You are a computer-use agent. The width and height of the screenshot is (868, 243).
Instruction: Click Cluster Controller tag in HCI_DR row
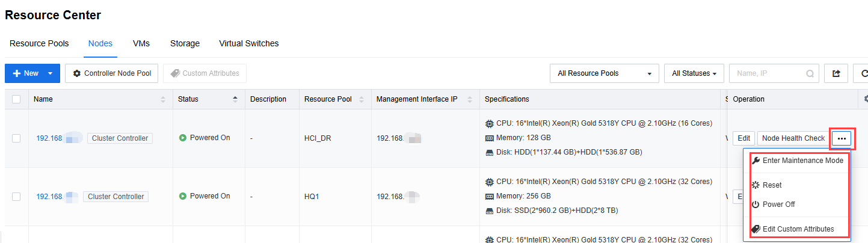[120, 138]
